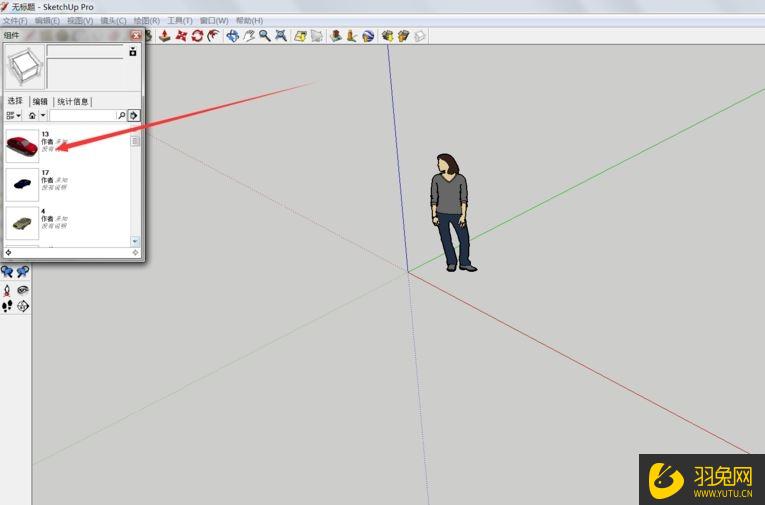This screenshot has width=765, height=505.
Task: Open the view options dropdown in components panel
Action: coord(14,116)
